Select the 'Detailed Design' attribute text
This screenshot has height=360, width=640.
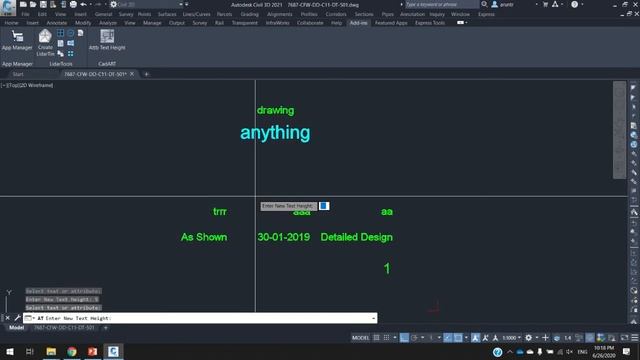point(356,238)
